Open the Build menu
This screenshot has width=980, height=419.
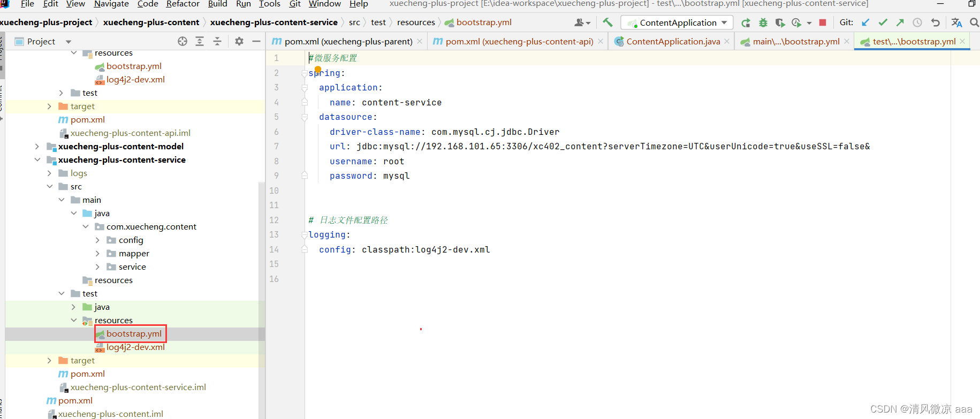(217, 4)
